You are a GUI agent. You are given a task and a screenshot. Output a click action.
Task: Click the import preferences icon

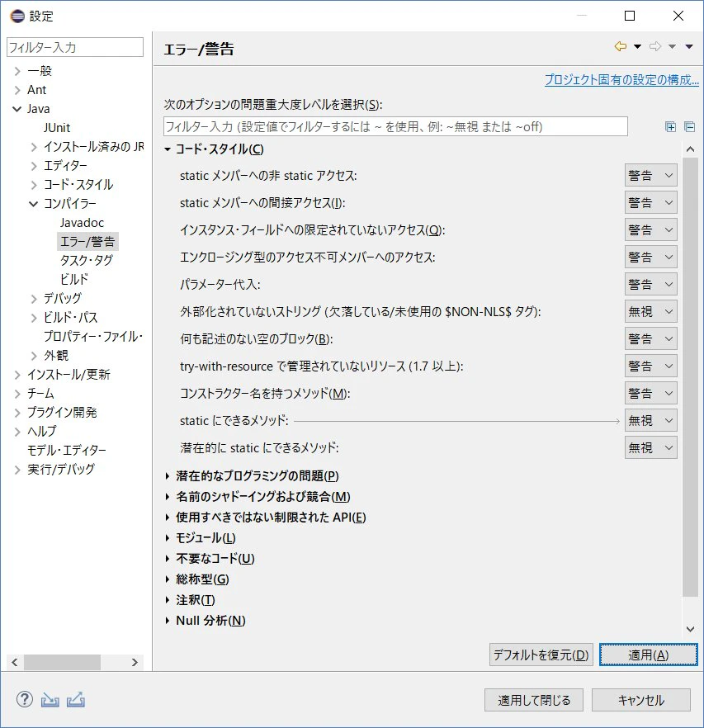coord(50,699)
